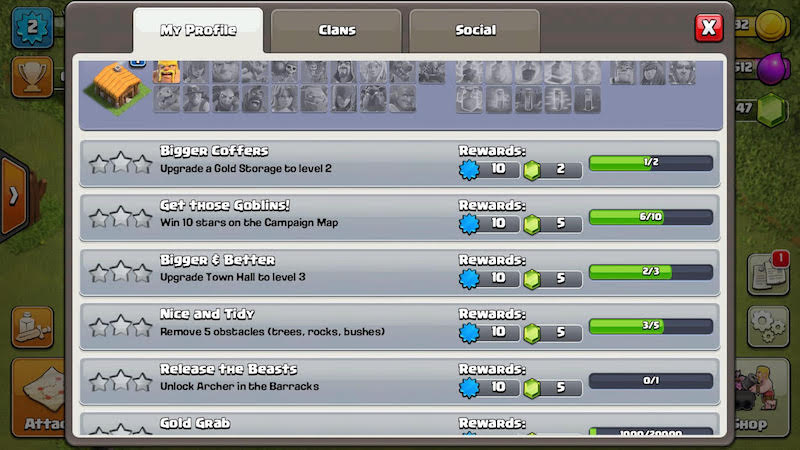Viewport: 800px width, 450px height.
Task: Tap the green gem resource icon
Action: 771,109
